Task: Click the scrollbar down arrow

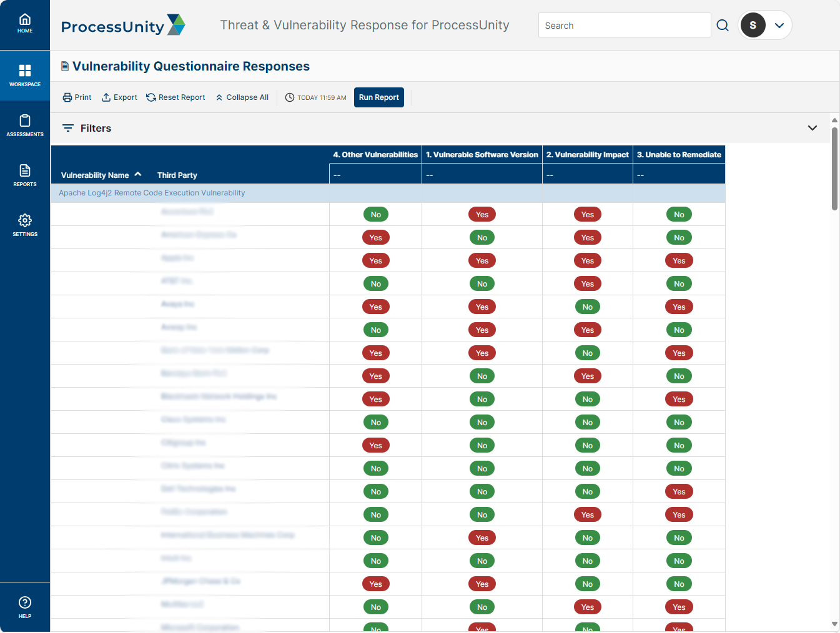Action: coord(834,624)
